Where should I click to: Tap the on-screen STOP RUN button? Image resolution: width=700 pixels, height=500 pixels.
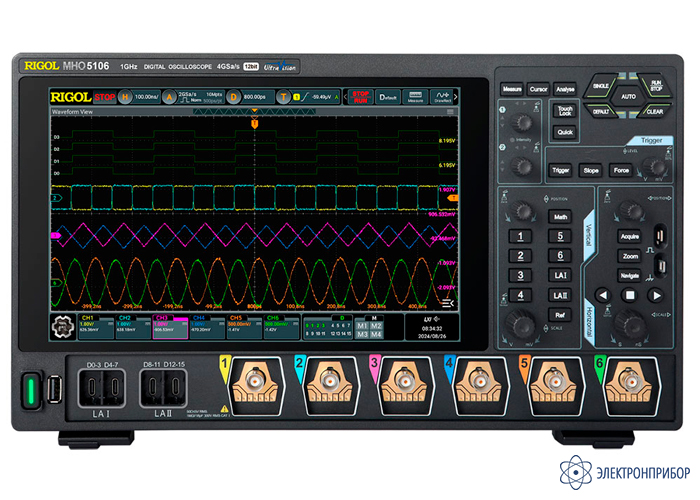[360, 97]
